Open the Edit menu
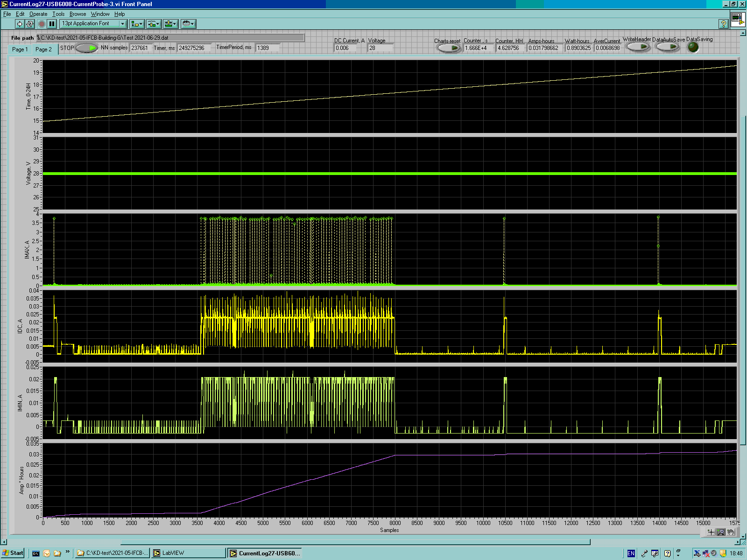This screenshot has width=747, height=560. 20,14
